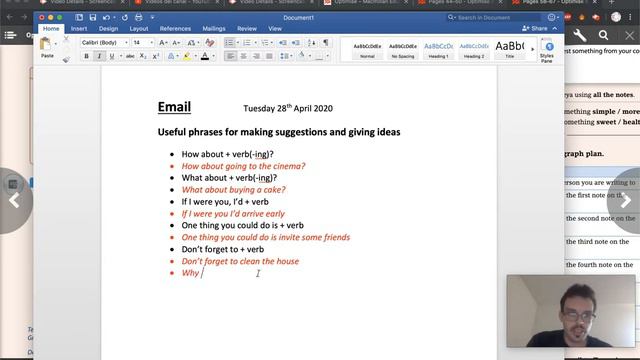Click the Print icon in the quick access toolbar
Viewport: 640px width, 360px height.
[139, 18]
